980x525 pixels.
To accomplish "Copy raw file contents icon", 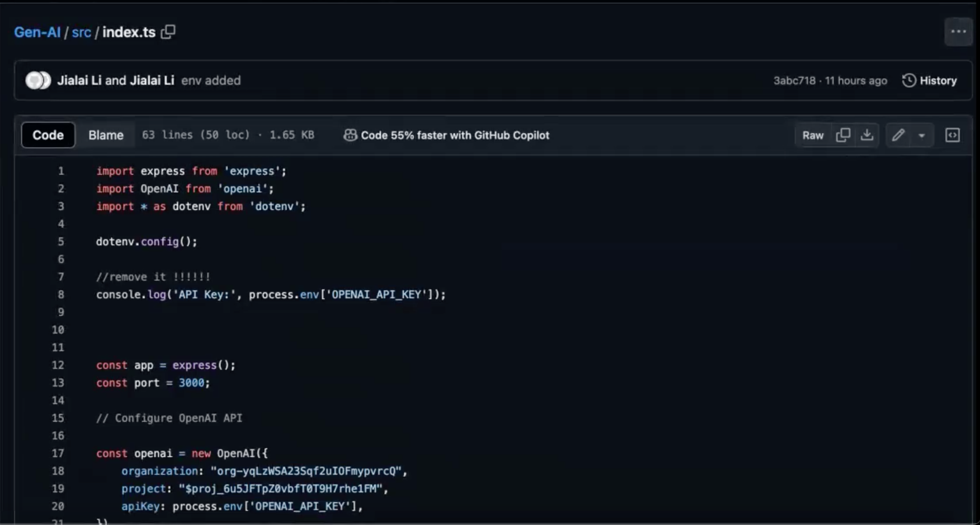I will point(843,135).
